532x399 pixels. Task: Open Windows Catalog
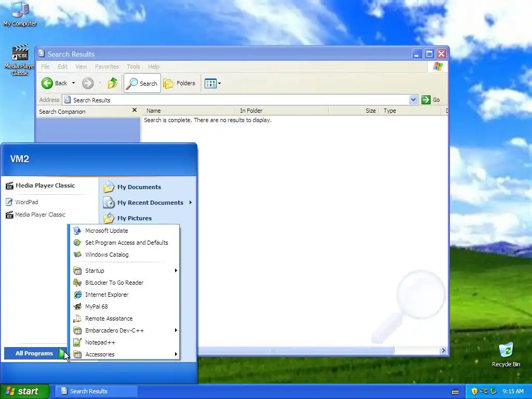coord(125,255)
